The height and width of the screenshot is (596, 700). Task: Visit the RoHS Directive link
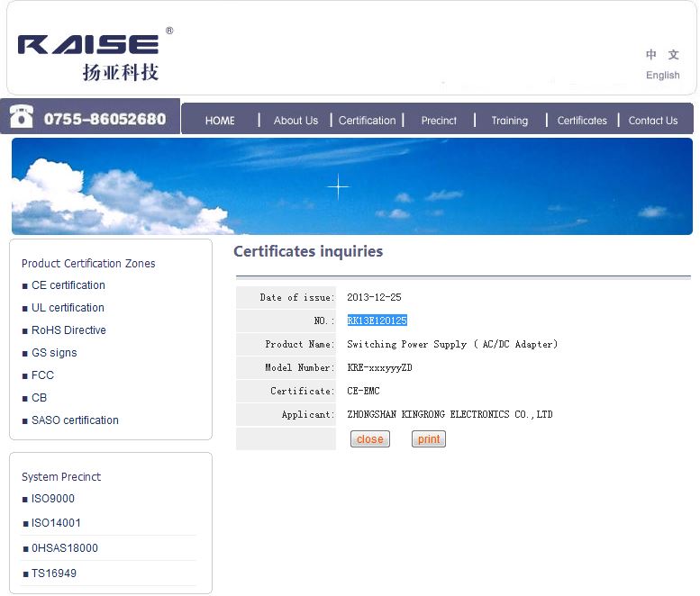coord(68,330)
